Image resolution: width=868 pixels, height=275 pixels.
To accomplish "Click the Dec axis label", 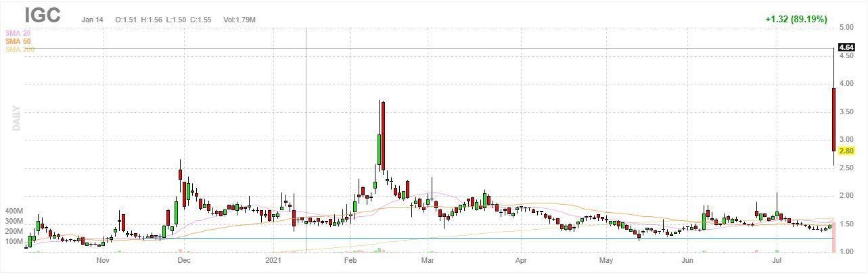I will 183,260.
